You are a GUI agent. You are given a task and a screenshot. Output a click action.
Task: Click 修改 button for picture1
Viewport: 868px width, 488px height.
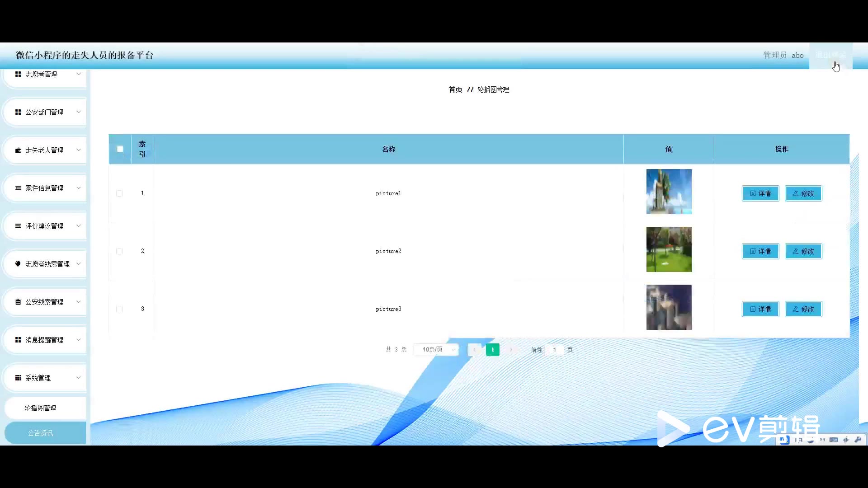[803, 193]
